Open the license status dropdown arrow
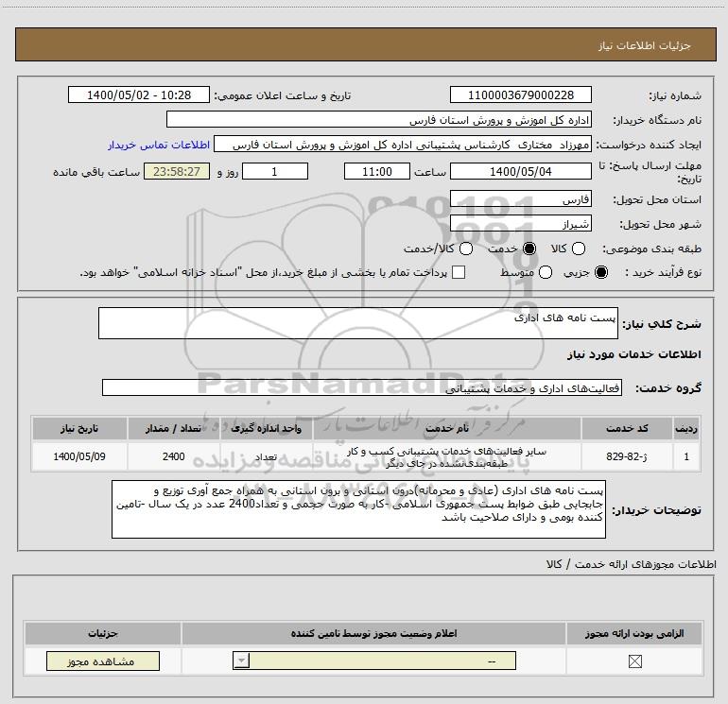Viewport: 728px width, 704px height. [241, 661]
